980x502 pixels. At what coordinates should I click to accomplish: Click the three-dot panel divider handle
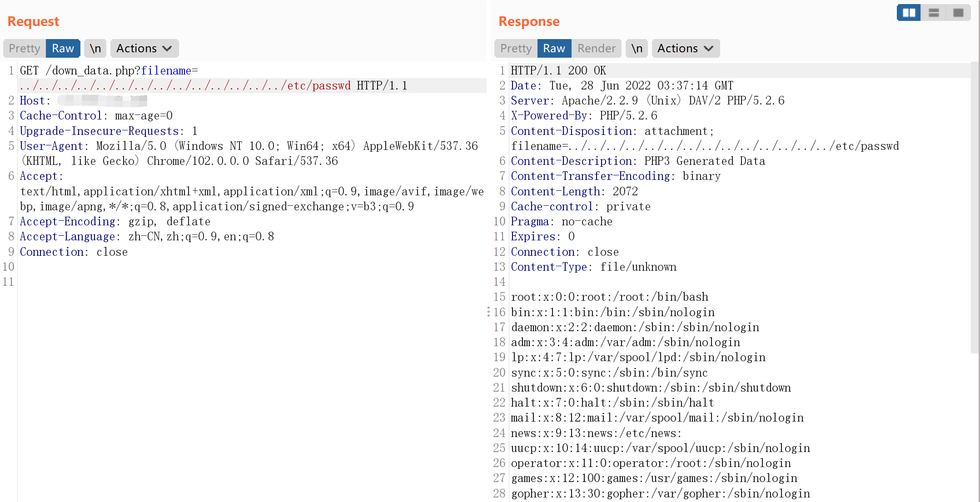pos(488,312)
